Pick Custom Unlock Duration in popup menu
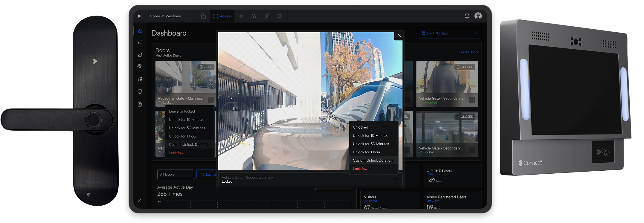The image size is (644, 223). (x=374, y=161)
